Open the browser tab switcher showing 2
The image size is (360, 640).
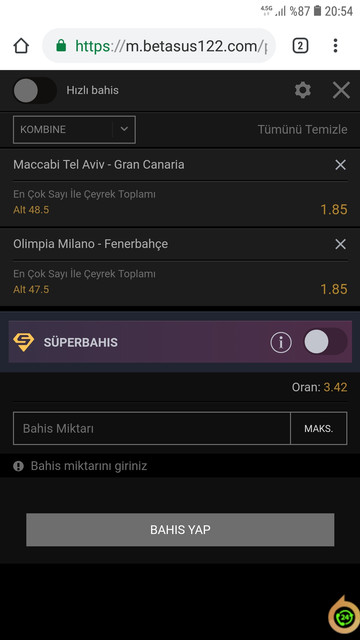300,46
